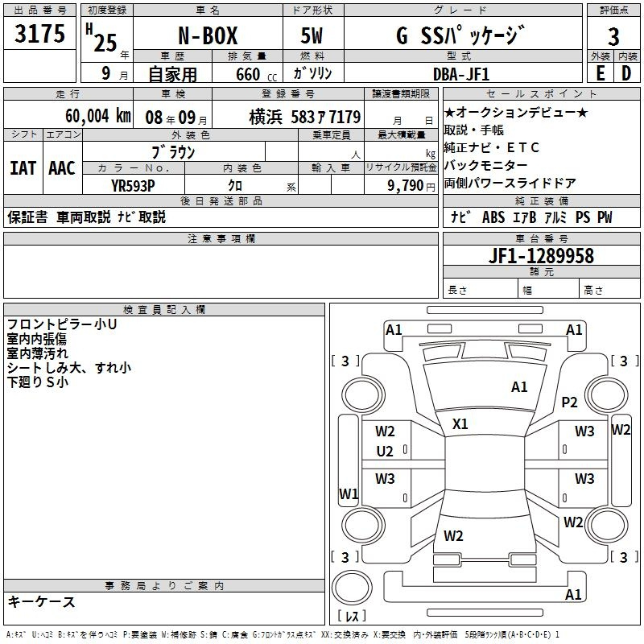Select sales point バックモニター
This screenshot has width=644, height=644.
click(x=486, y=165)
